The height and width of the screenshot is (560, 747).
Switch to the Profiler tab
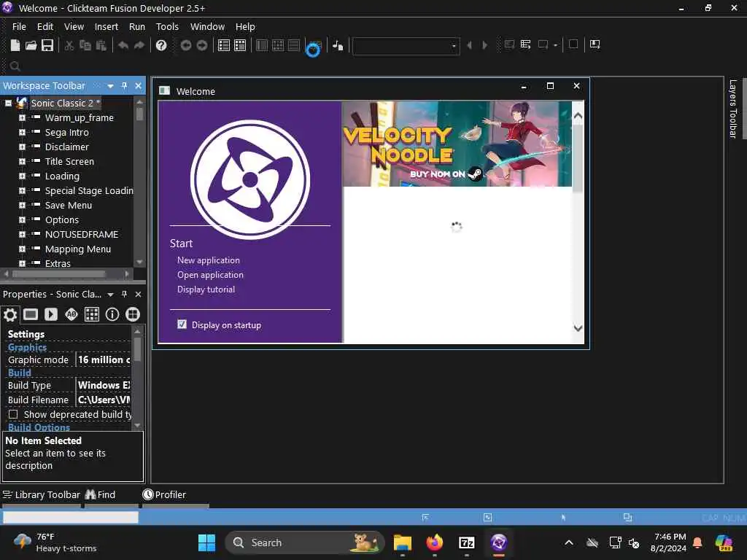(165, 495)
